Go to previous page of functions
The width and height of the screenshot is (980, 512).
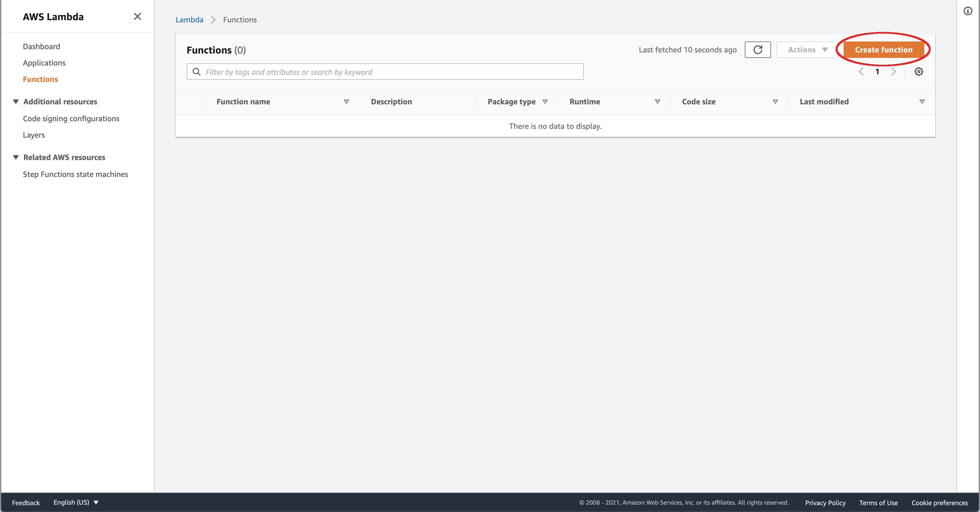pyautogui.click(x=861, y=72)
